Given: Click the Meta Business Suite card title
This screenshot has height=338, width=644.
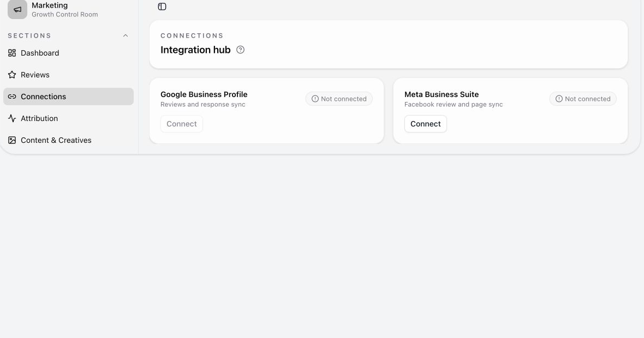Looking at the screenshot, I should click(x=442, y=94).
